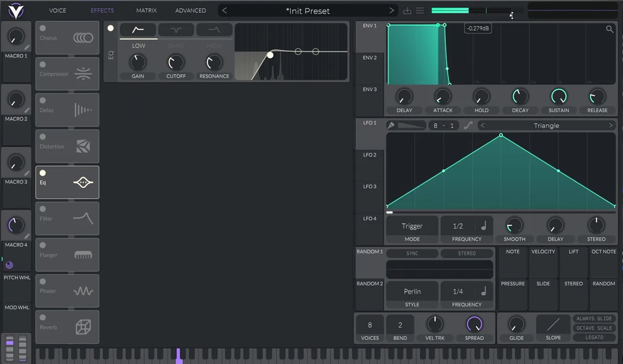Viewport: 623px width, 364px height.
Task: Click the VOICES count field
Action: click(x=370, y=325)
